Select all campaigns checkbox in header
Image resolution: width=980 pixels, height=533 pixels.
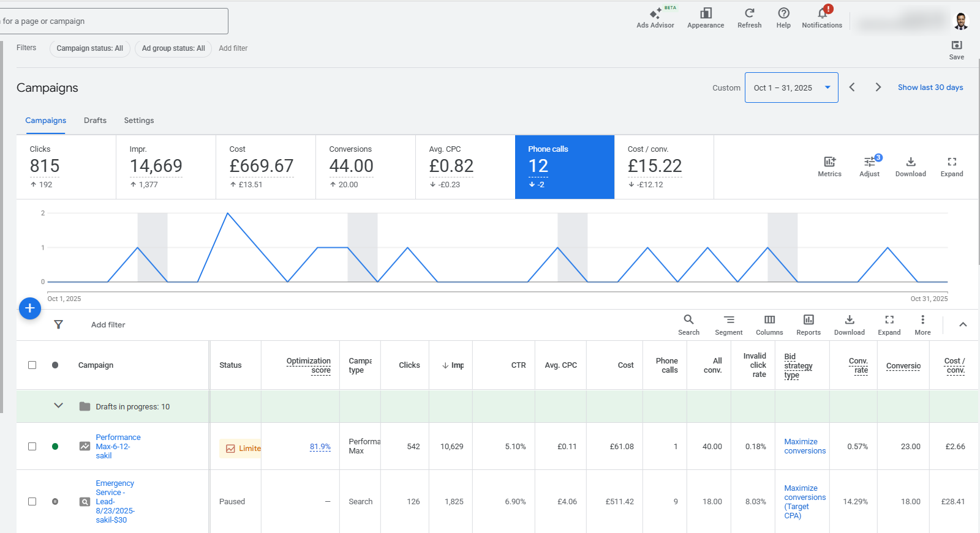pos(32,365)
